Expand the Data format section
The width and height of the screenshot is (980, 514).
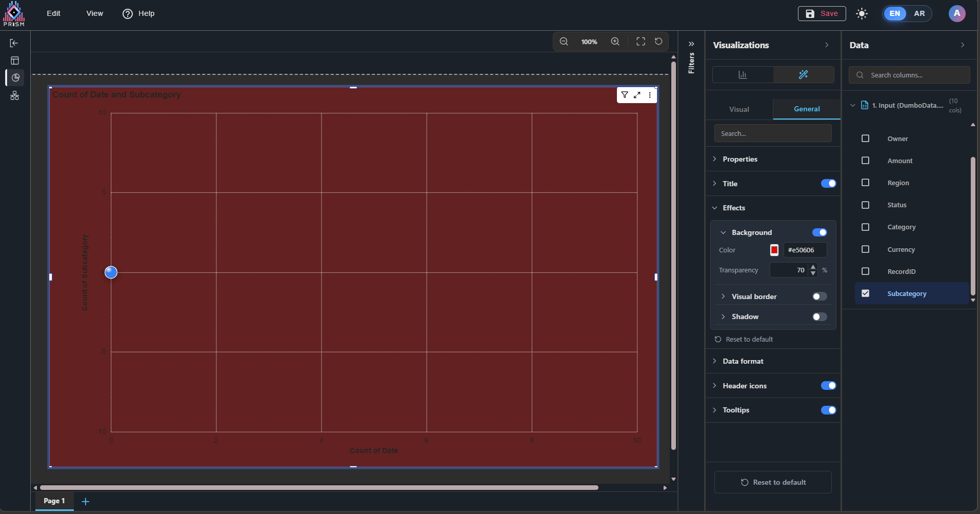(743, 361)
